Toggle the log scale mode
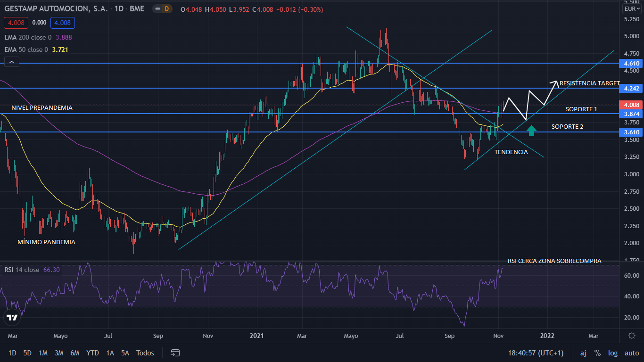Image resolution: width=644 pixels, height=362 pixels. pyautogui.click(x=612, y=353)
